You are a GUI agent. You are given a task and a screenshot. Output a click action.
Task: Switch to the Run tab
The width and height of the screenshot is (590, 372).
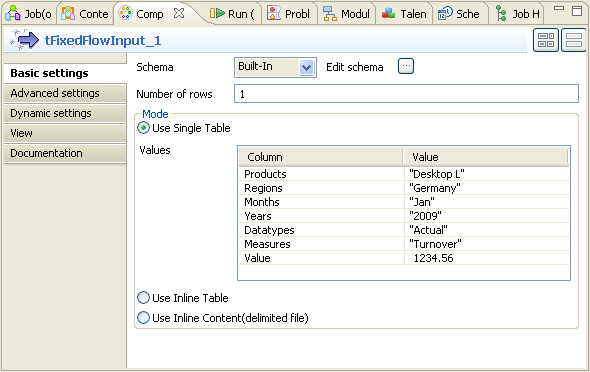click(233, 14)
